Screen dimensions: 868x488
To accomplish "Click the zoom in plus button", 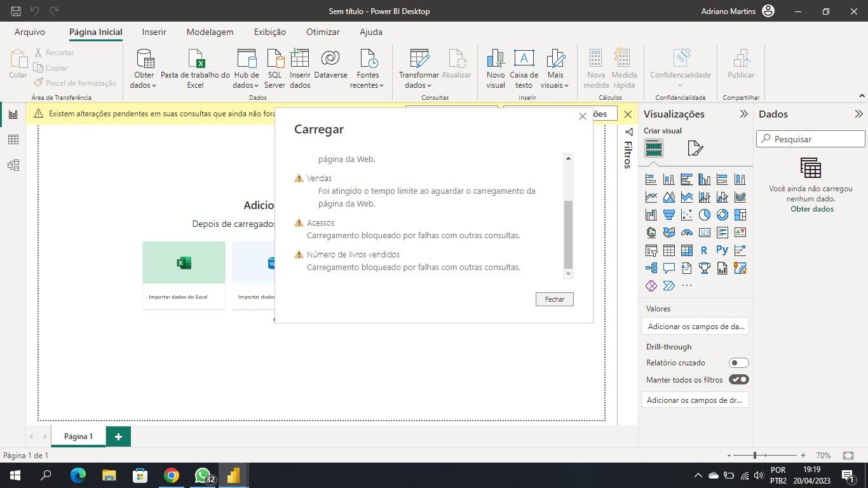I will [x=803, y=455].
